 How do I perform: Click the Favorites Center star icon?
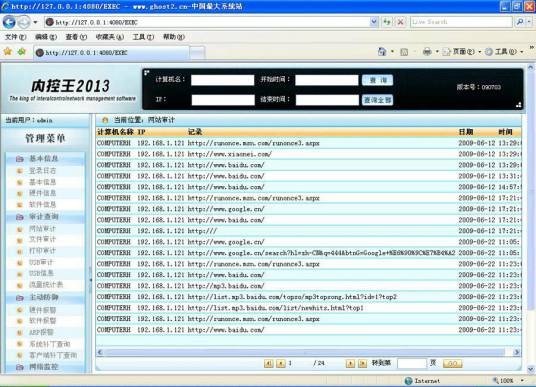coord(8,52)
